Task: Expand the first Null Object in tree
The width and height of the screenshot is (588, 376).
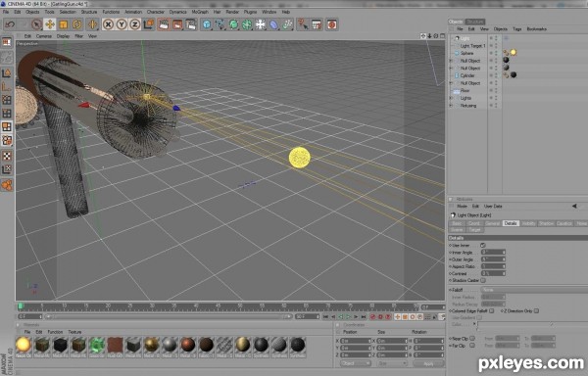Action: coord(451,61)
